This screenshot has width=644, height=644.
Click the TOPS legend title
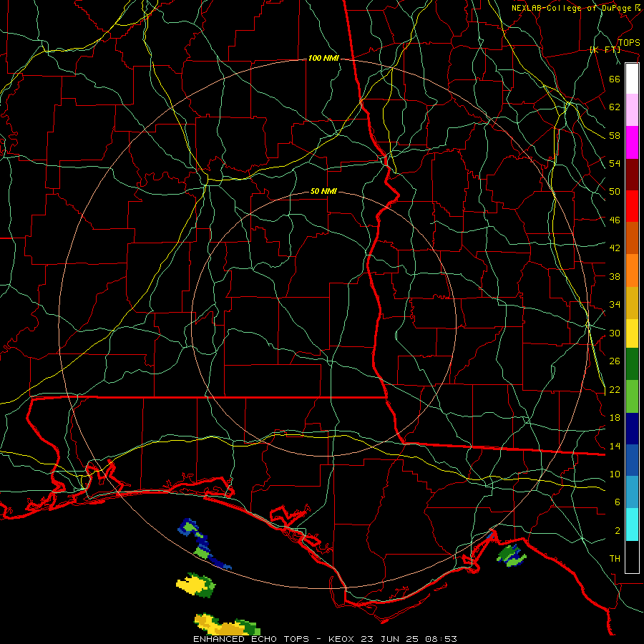tap(629, 43)
